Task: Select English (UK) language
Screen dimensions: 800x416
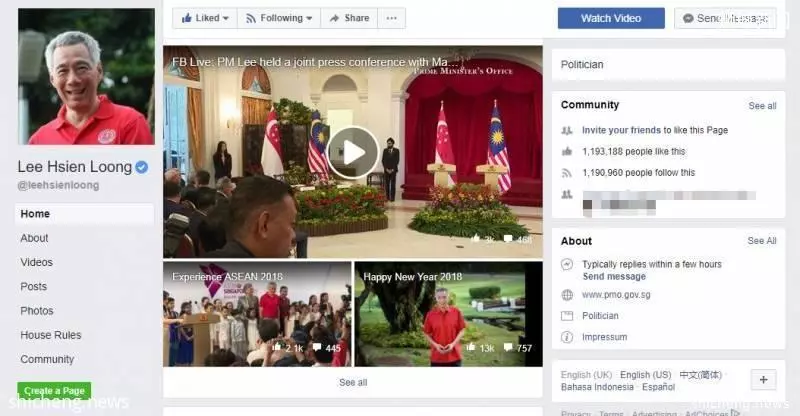Action: [586, 375]
